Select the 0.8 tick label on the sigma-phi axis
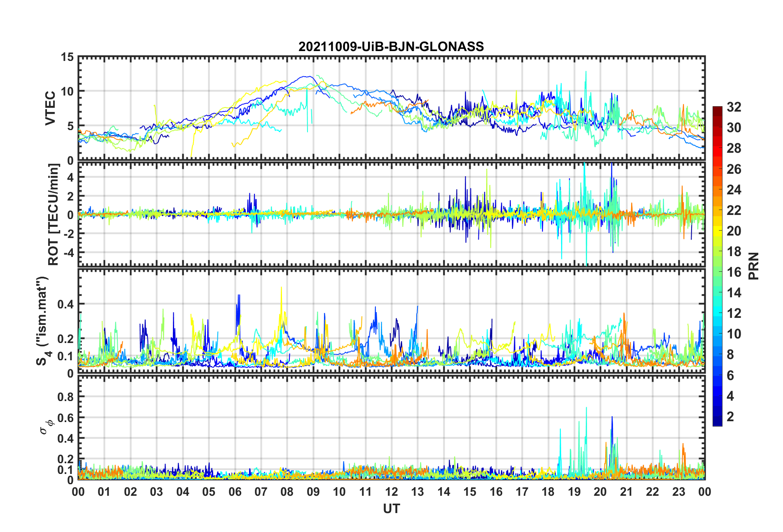The height and width of the screenshot is (532, 783). click(x=66, y=397)
